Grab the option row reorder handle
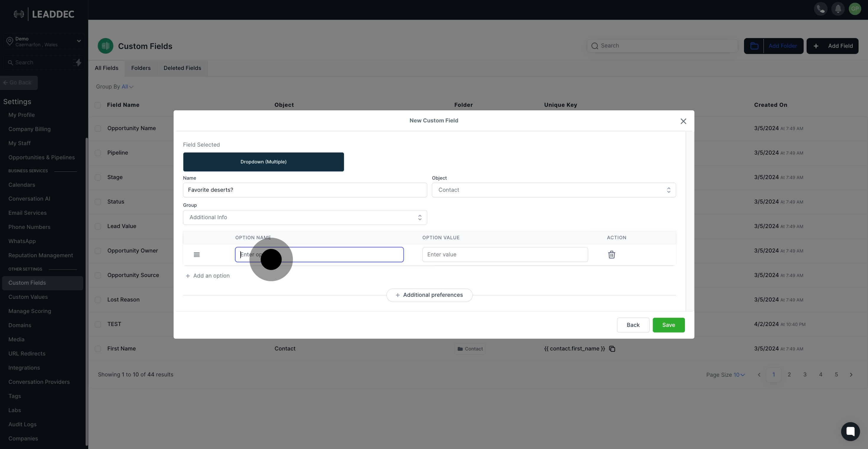The height and width of the screenshot is (449, 868). pos(197,255)
